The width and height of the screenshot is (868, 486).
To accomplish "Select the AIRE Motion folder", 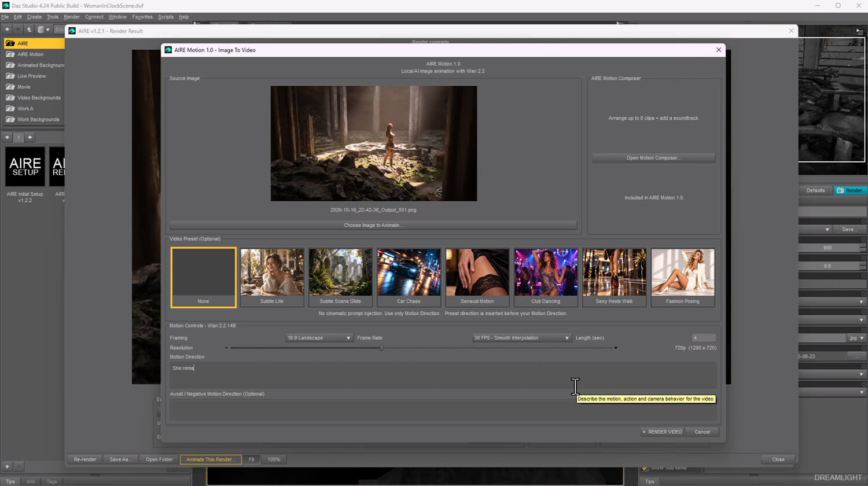I will pyautogui.click(x=30, y=54).
